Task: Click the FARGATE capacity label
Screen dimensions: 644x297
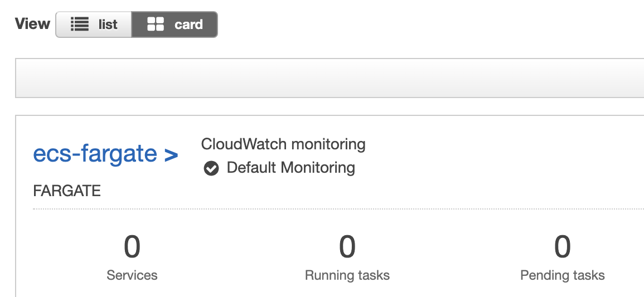Action: pos(67,191)
